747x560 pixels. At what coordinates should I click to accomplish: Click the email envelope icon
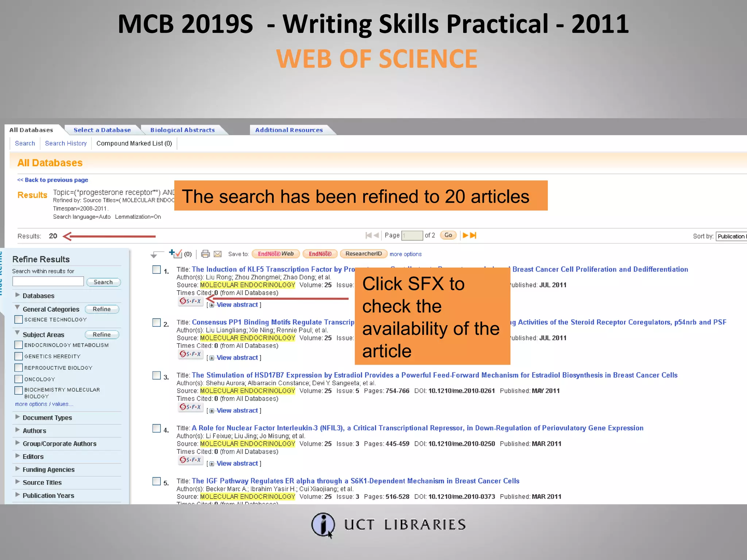pos(218,254)
